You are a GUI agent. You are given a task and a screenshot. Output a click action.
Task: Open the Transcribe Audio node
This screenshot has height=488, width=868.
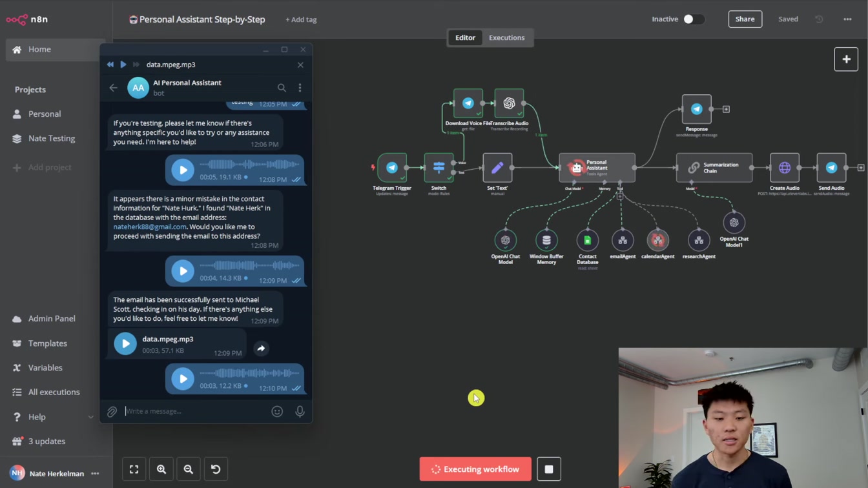coord(509,103)
